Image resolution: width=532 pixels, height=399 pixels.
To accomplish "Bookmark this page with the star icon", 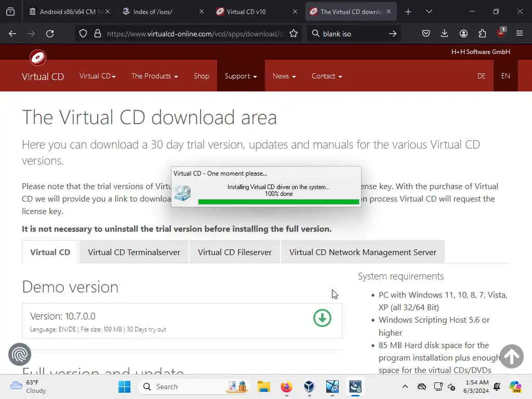I will 294,34.
